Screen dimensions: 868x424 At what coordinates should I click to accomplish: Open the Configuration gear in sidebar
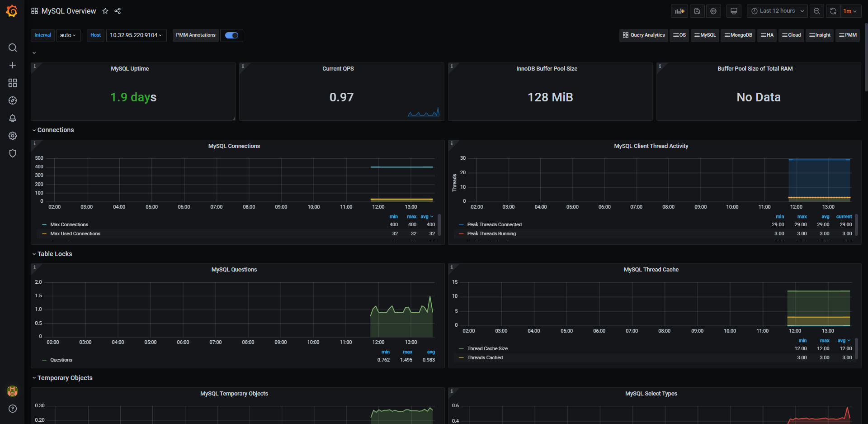pos(13,136)
